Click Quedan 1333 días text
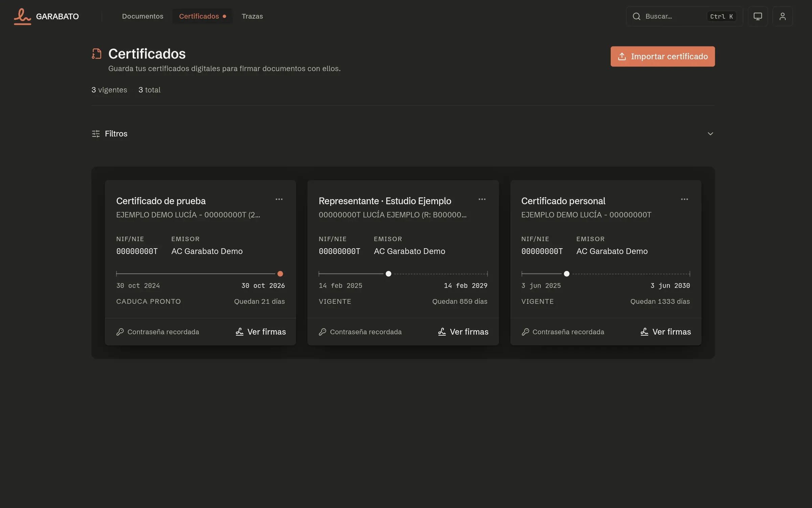Image resolution: width=812 pixels, height=508 pixels. pyautogui.click(x=660, y=301)
